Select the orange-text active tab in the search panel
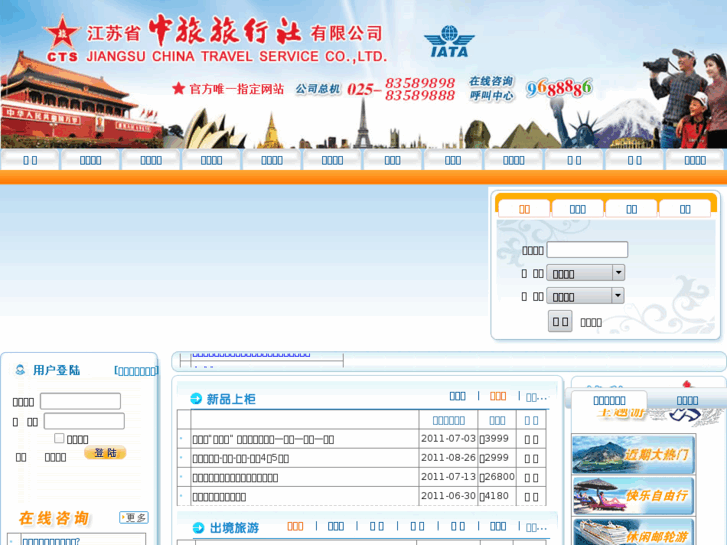This screenshot has width=727, height=545. 524,209
